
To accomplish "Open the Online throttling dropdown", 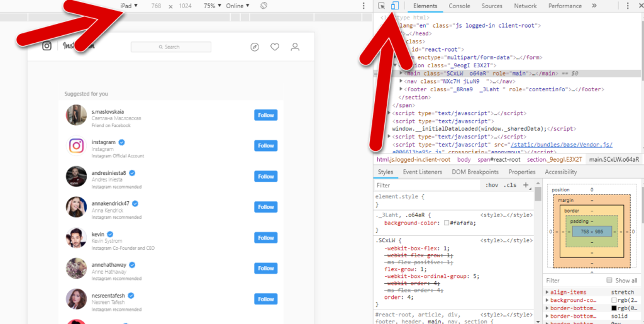I will [237, 6].
